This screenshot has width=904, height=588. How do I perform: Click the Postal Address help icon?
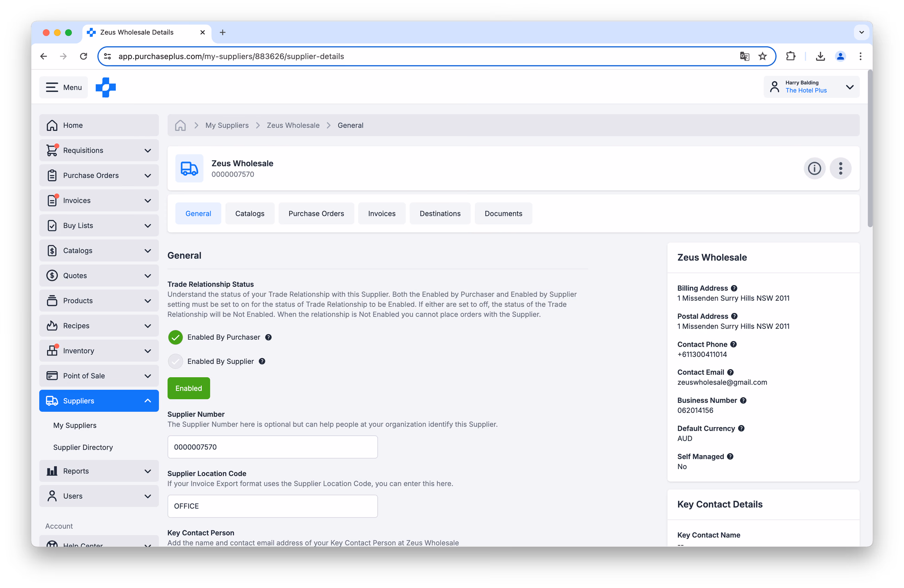(735, 316)
